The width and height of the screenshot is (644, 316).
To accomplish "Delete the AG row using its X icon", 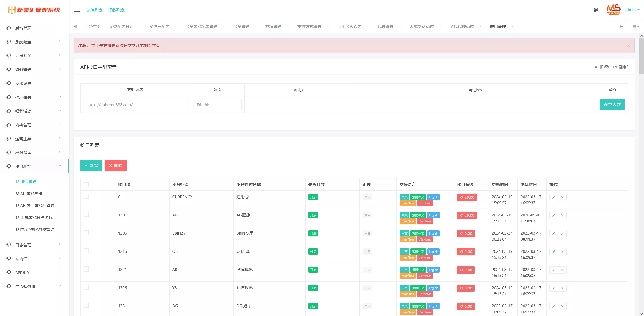I will (x=562, y=215).
